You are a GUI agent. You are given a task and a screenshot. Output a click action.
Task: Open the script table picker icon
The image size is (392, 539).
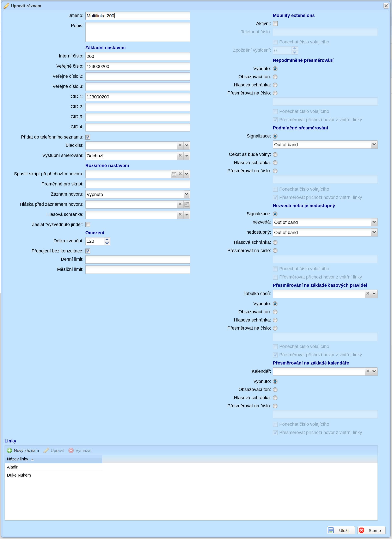coord(174,174)
